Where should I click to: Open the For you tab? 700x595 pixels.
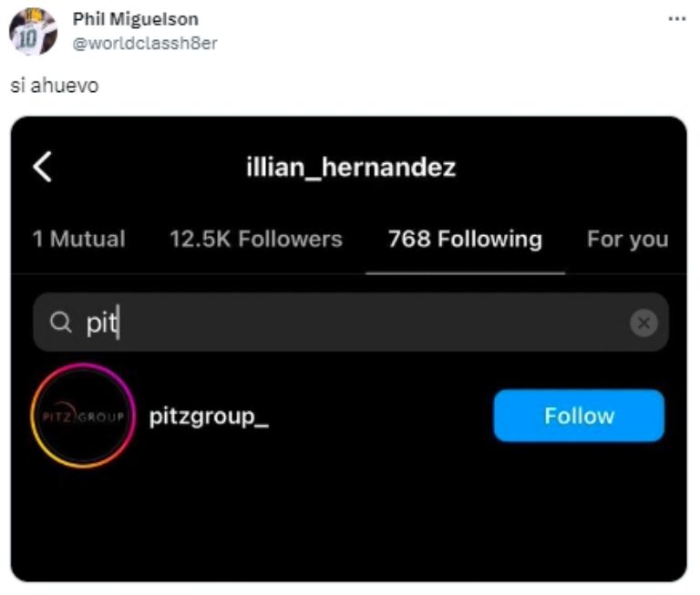[x=627, y=240]
